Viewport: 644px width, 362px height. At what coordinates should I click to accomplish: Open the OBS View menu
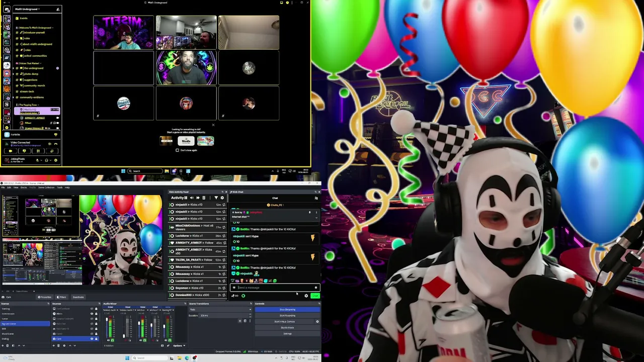[x=16, y=188]
